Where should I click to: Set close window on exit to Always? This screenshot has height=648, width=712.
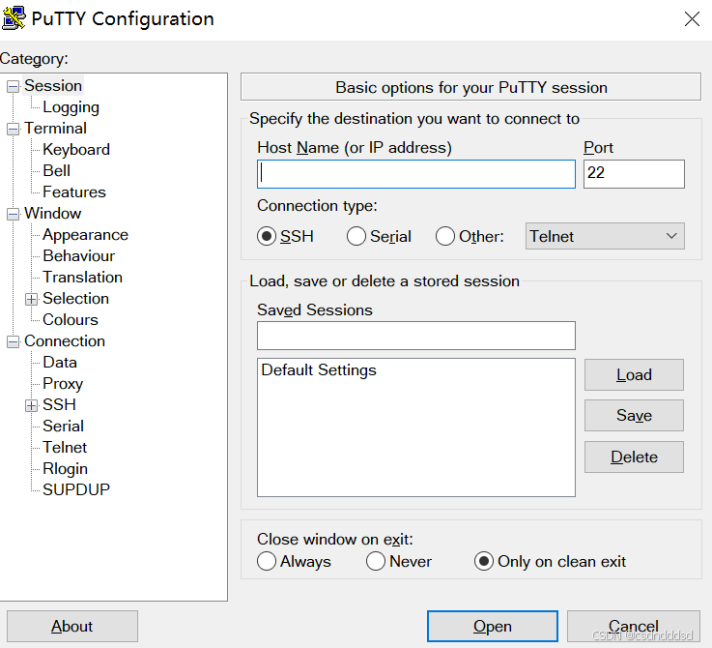point(267,561)
